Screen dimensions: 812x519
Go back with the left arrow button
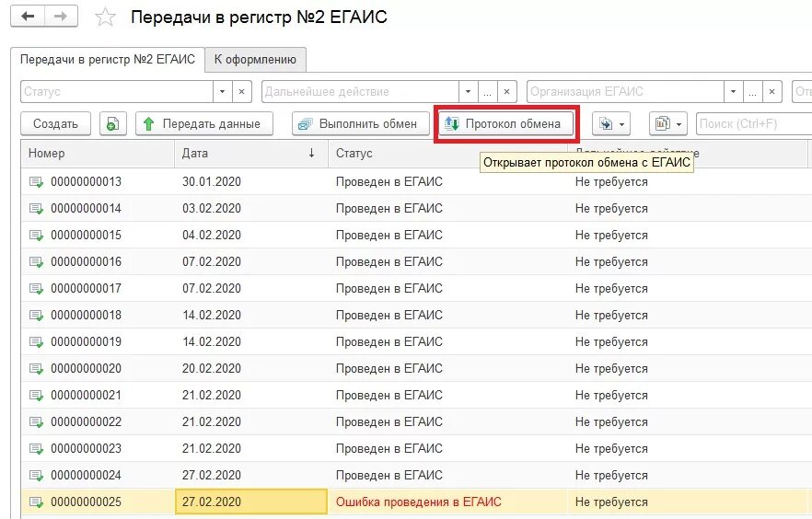point(28,17)
